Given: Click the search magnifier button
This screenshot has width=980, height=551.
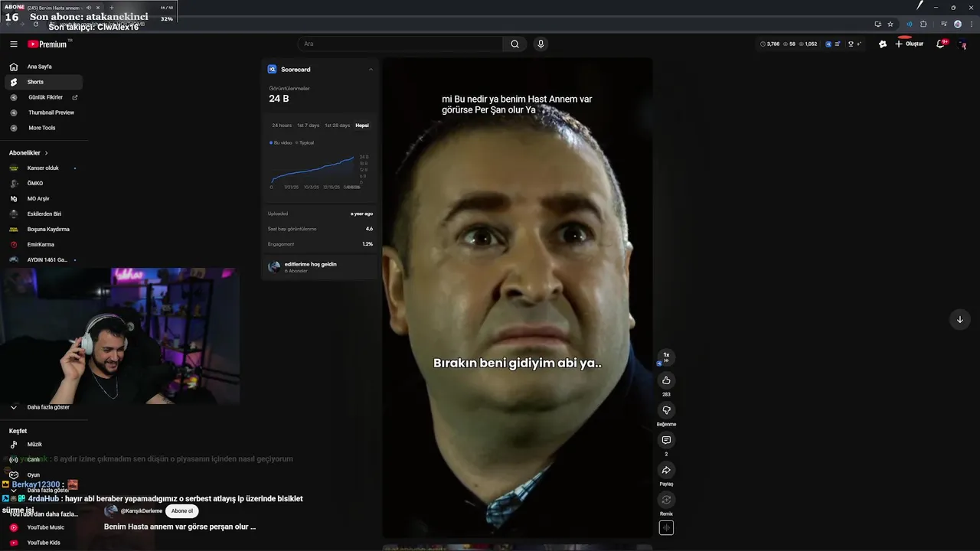Looking at the screenshot, I should (514, 44).
